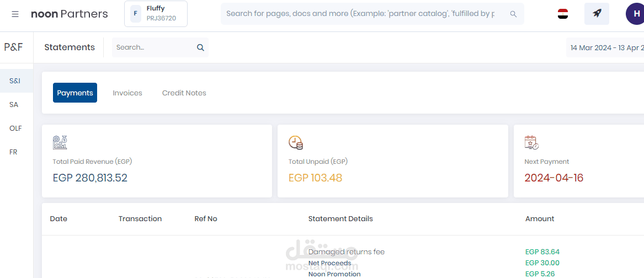Click the EGP 280,813.52 revenue value
This screenshot has height=278, width=644.
(x=90, y=178)
